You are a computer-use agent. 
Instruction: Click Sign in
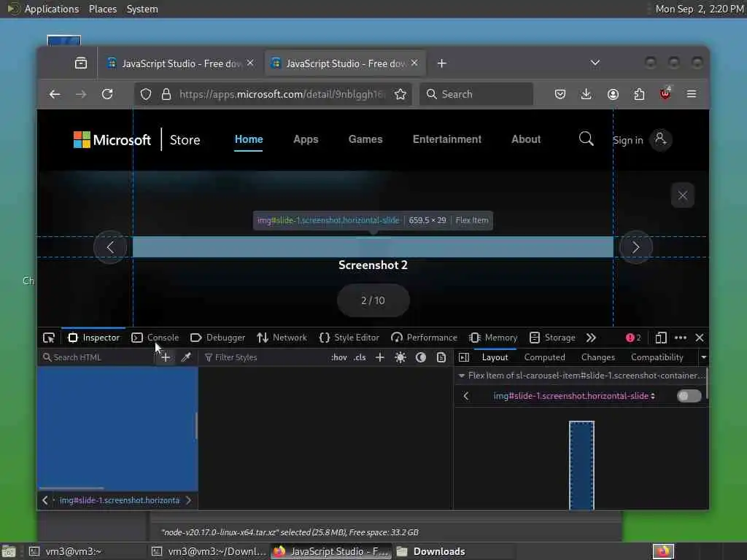point(642,140)
